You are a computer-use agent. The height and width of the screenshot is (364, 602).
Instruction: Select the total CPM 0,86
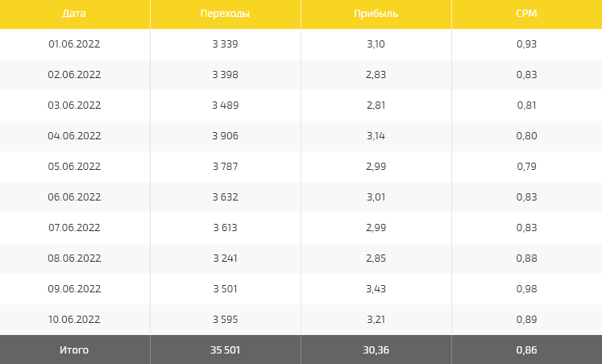[x=526, y=350]
